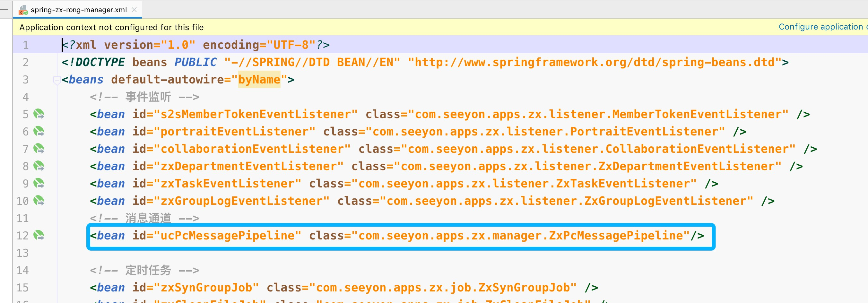The width and height of the screenshot is (868, 303).
Task: Click line number 2 in the gutter
Action: [x=26, y=62]
